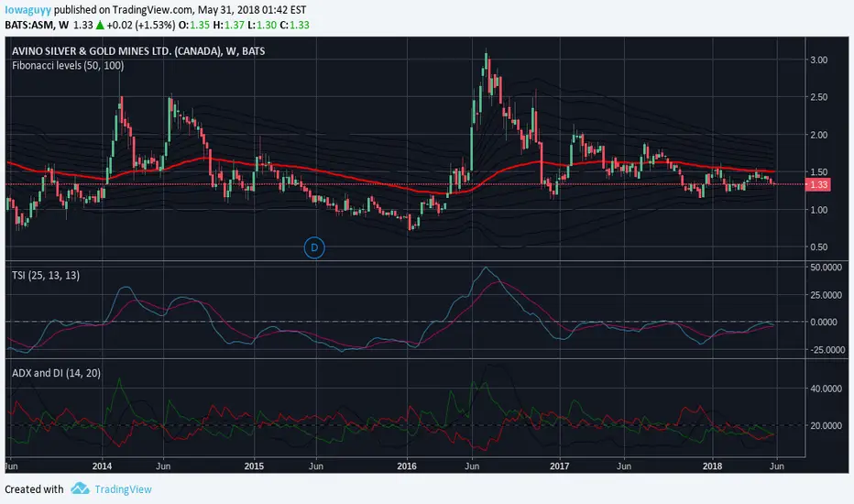Viewport: 854px width, 504px height.
Task: Click the 1.00 price axis label
Action: (818, 210)
